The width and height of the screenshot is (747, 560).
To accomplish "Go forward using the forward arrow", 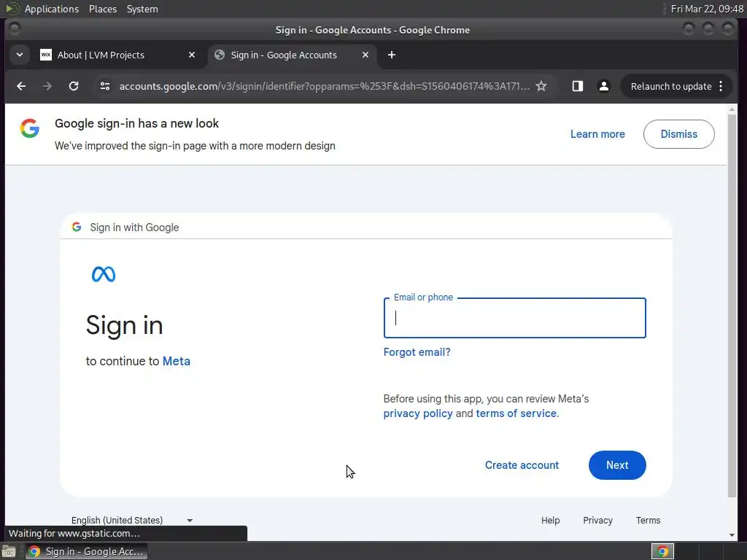I will point(47,86).
